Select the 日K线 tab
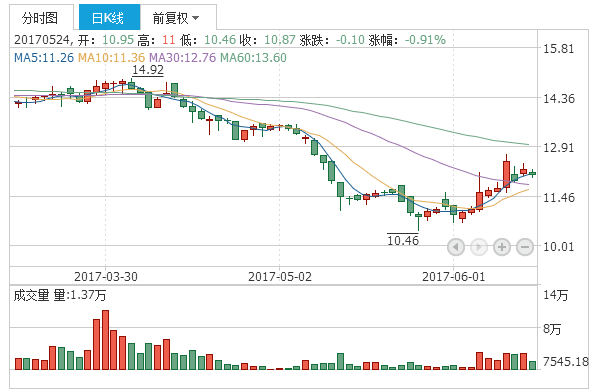The height and width of the screenshot is (391, 593). click(109, 17)
